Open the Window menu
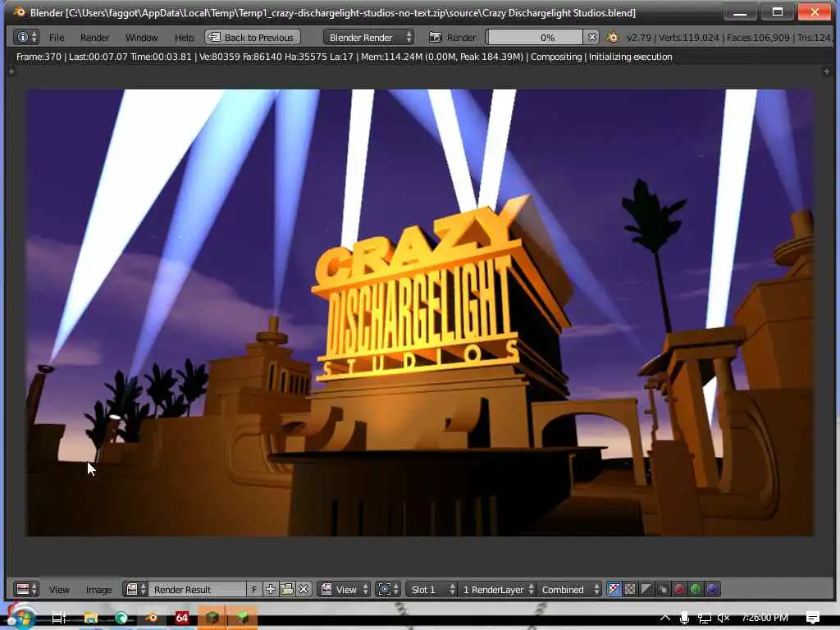The image size is (840, 630). pos(141,38)
